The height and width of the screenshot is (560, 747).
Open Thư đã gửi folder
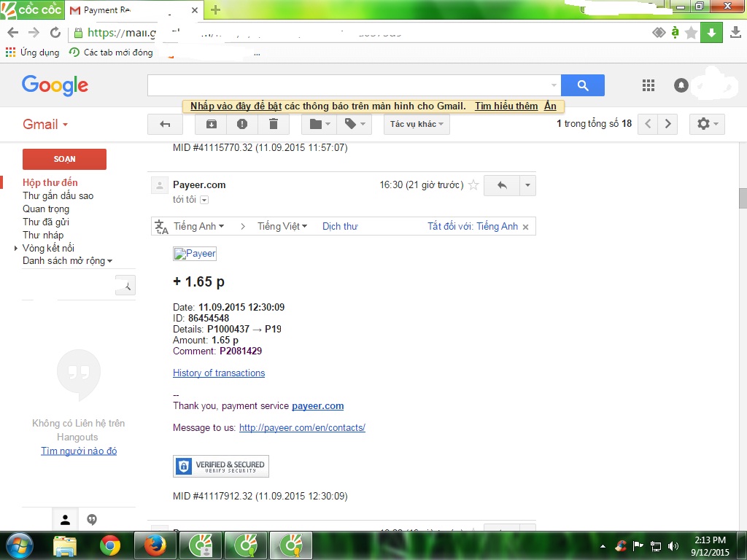click(46, 222)
